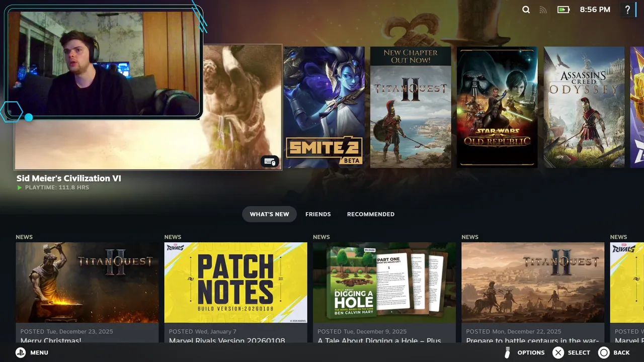Click the 8:56 PM clock
644x362 pixels.
[595, 10]
